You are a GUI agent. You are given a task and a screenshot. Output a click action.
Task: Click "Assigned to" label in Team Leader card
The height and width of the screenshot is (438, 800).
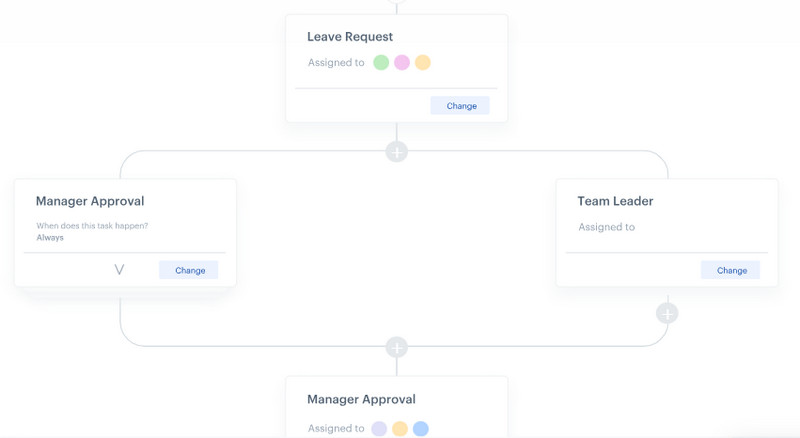click(x=606, y=227)
